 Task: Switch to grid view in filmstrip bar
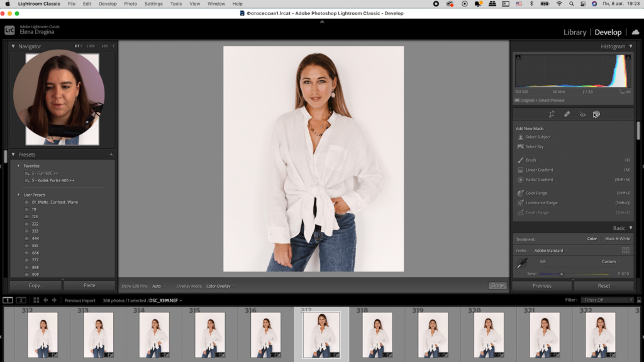36,300
